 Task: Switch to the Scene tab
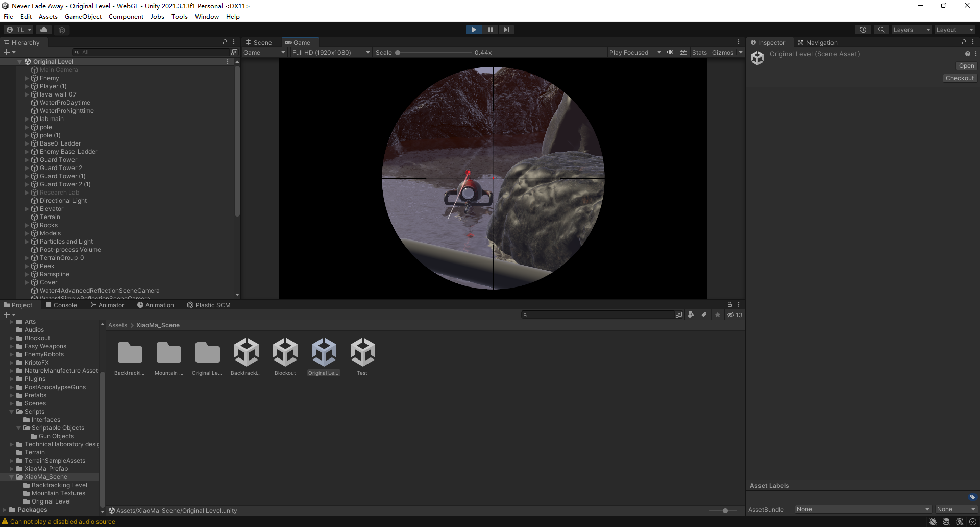[x=259, y=42]
